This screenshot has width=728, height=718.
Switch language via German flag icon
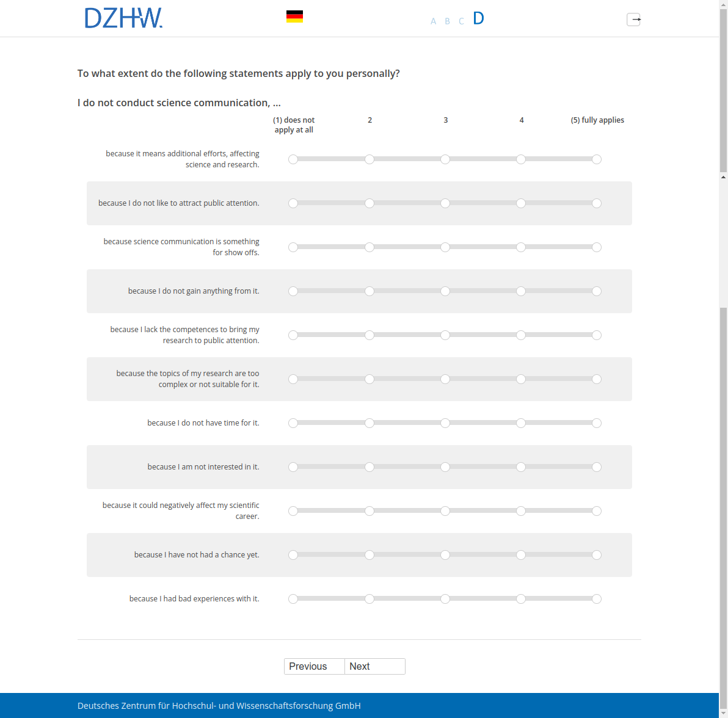[294, 17]
